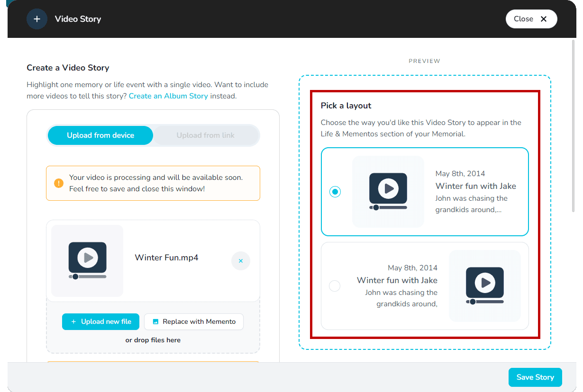
Task: Click the Save Story button
Action: point(535,377)
